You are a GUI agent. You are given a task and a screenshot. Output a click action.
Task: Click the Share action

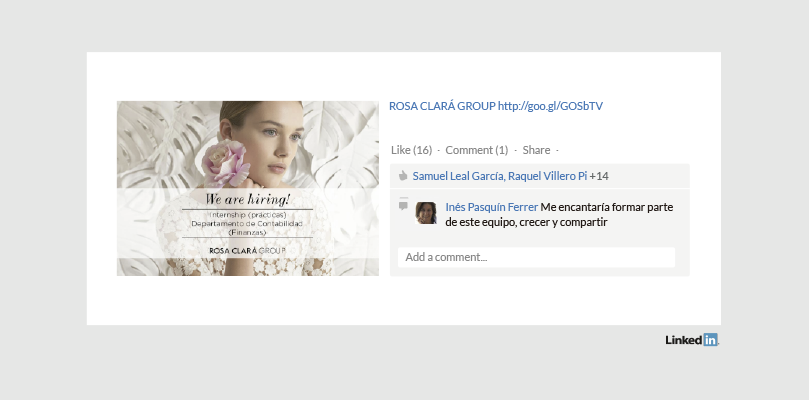[536, 150]
